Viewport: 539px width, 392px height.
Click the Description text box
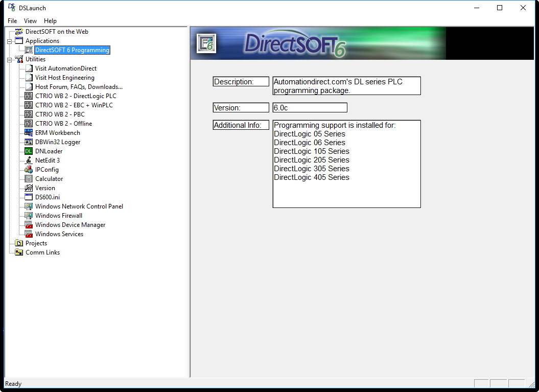[x=346, y=86]
